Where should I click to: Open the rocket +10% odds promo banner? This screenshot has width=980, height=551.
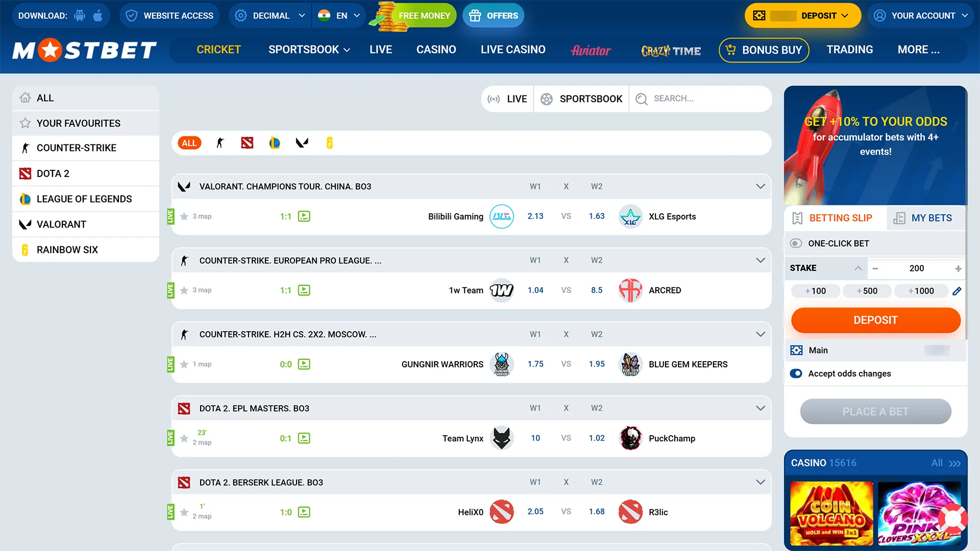pyautogui.click(x=875, y=145)
